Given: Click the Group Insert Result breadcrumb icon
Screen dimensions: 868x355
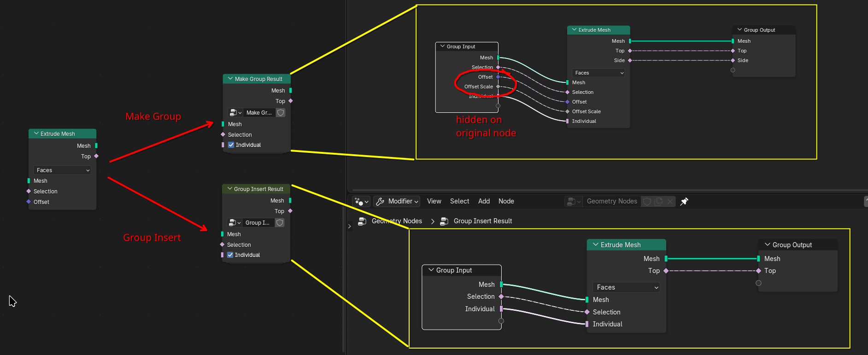Looking at the screenshot, I should [444, 221].
